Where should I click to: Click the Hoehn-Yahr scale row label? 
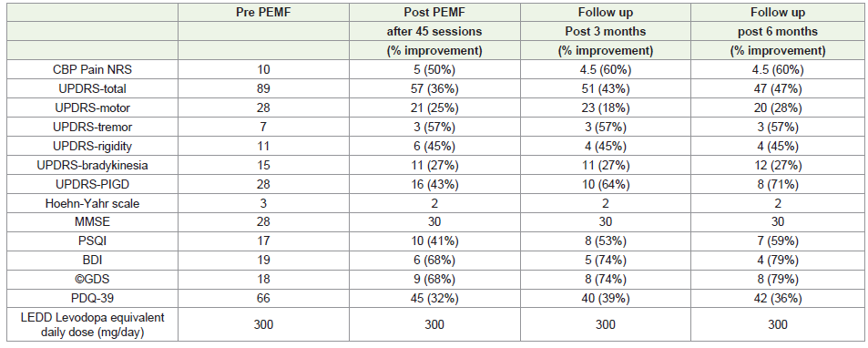click(91, 203)
